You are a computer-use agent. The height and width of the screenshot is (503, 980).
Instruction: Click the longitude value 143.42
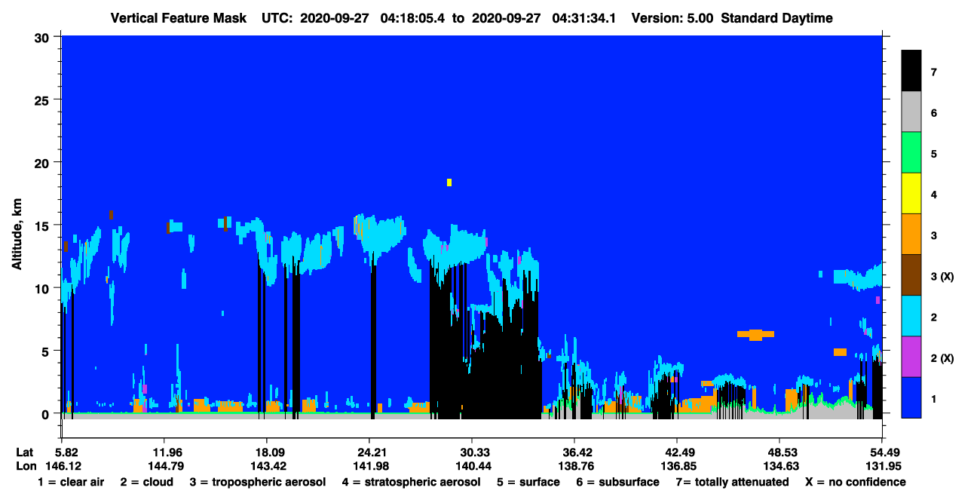[267, 466]
